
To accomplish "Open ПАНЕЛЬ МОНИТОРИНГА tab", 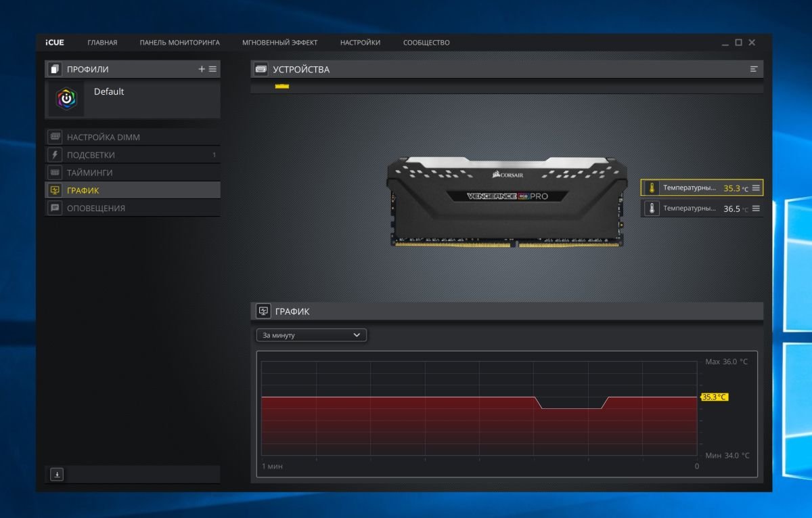I will (180, 43).
